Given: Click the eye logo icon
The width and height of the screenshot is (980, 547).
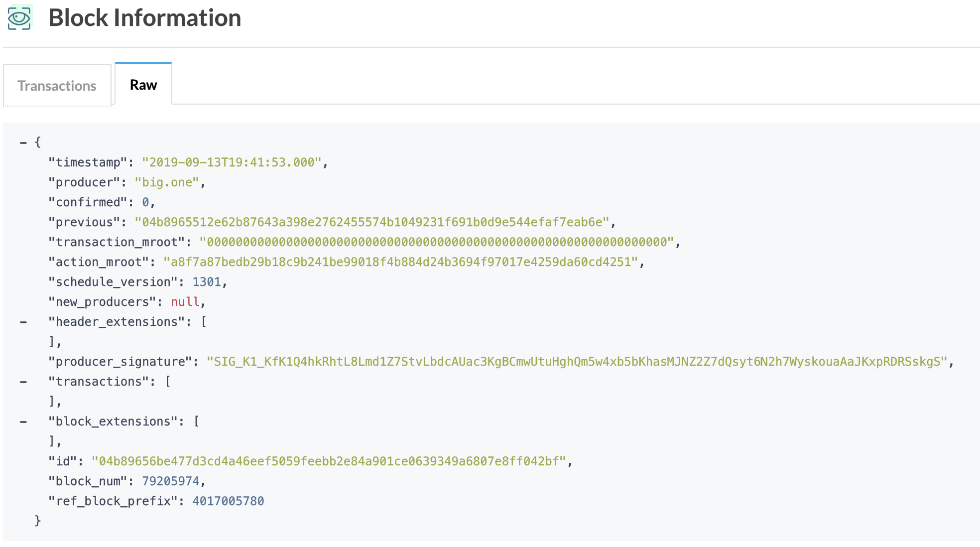Looking at the screenshot, I should click(x=20, y=17).
